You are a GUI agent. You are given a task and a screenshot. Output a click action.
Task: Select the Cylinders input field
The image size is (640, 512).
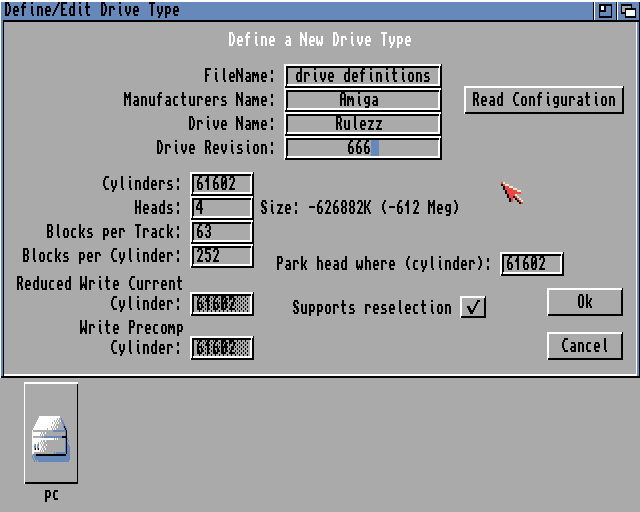[221, 184]
